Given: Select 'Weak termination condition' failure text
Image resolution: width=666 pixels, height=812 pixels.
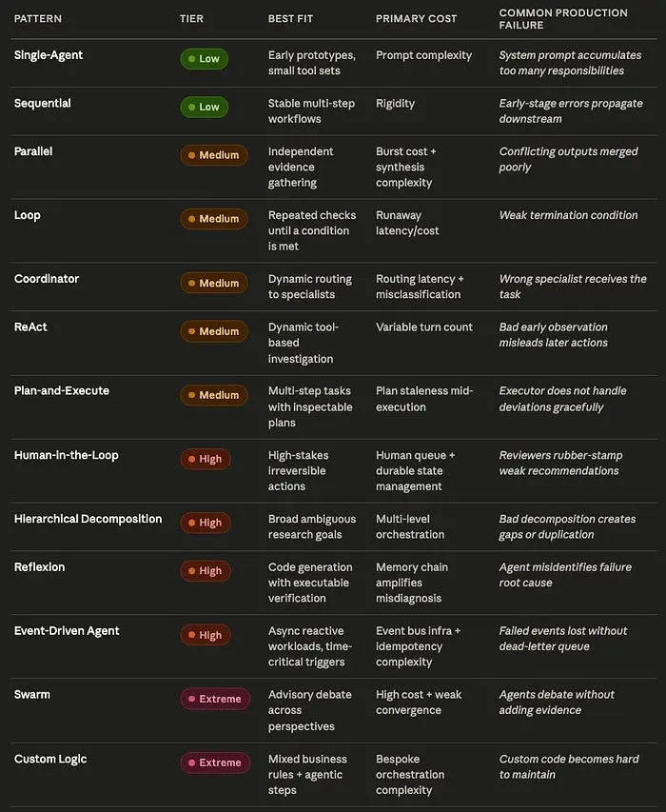Looking at the screenshot, I should (x=568, y=215).
